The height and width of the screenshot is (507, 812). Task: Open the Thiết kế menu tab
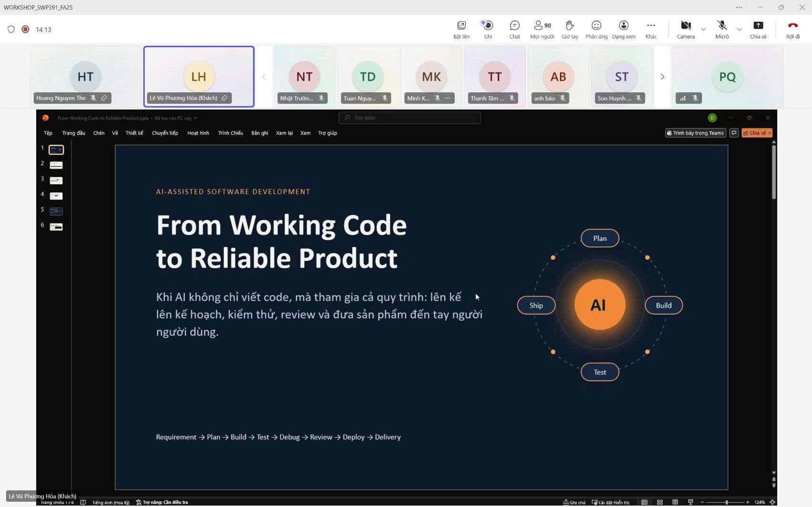(x=134, y=133)
